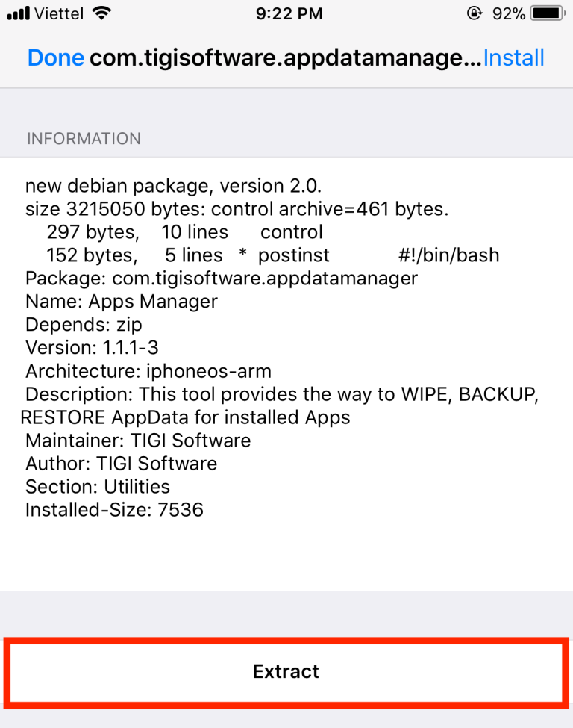
Task: Click the 'Maintainer: TIGI Software' line
Action: pyautogui.click(x=138, y=441)
